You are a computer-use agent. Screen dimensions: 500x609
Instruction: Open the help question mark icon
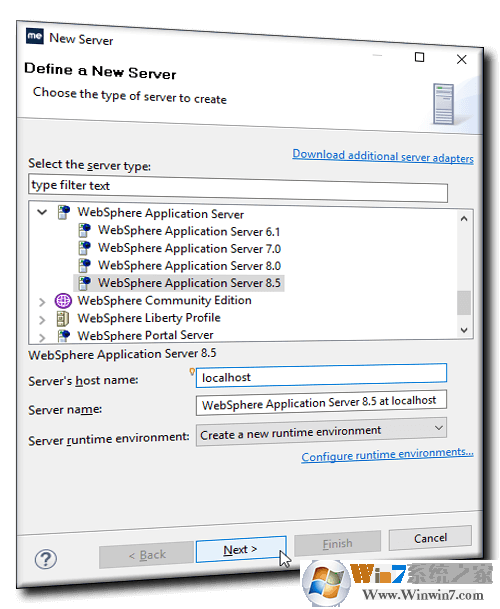[45, 559]
